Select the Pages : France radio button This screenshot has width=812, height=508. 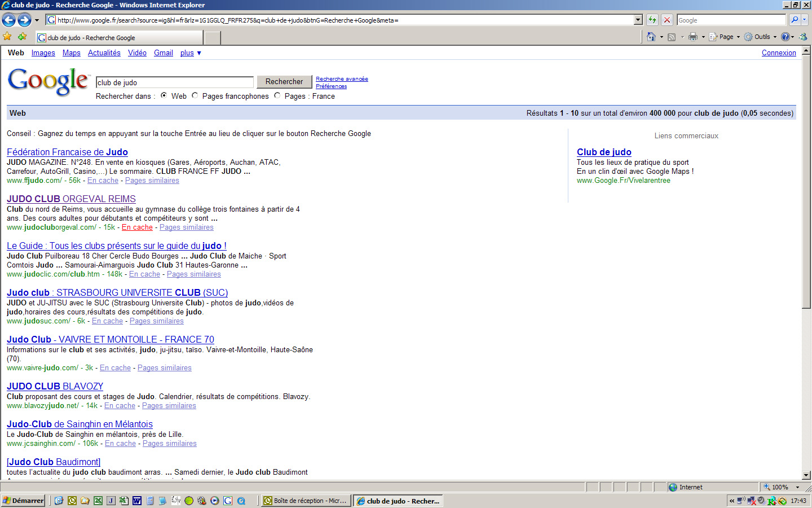click(277, 96)
